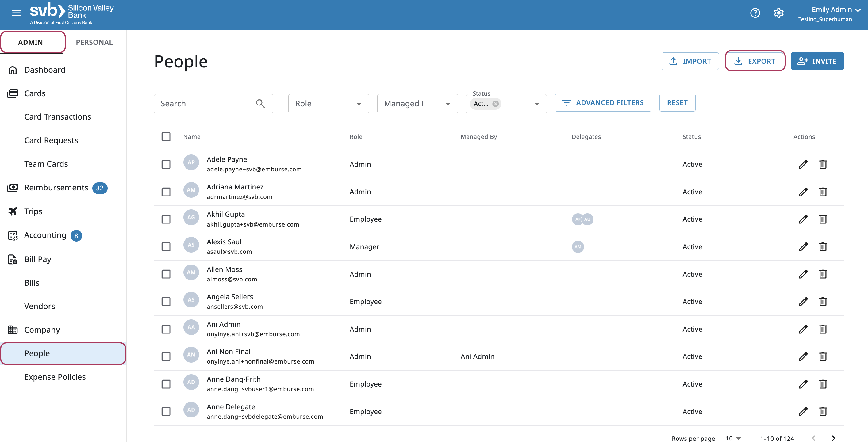Change rows per page dropdown
The width and height of the screenshot is (868, 442).
[x=733, y=438]
